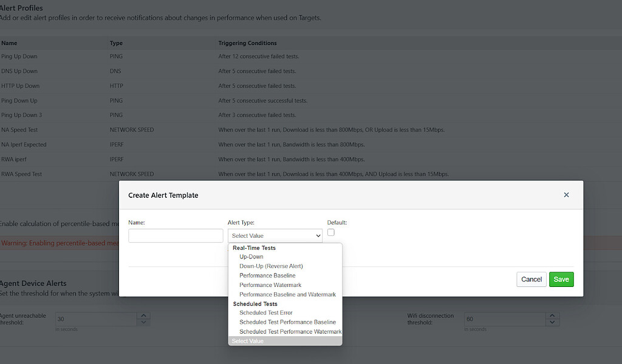Cancel the Create Alert Template dialog
The height and width of the screenshot is (364, 622).
point(531,279)
